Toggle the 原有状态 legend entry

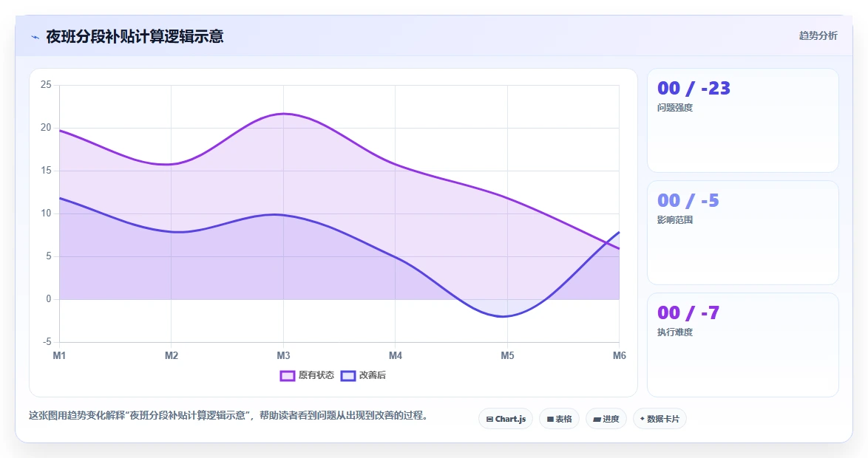coord(308,375)
